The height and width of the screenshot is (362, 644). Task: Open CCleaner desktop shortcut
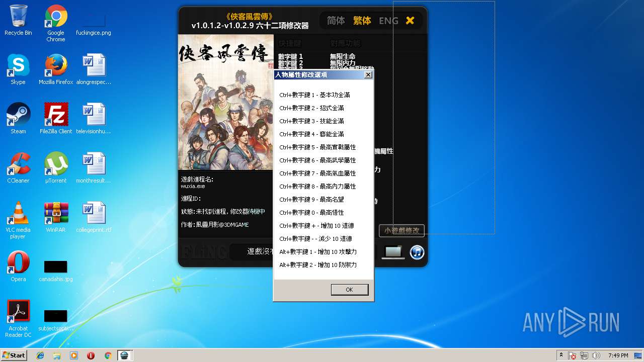point(18,168)
